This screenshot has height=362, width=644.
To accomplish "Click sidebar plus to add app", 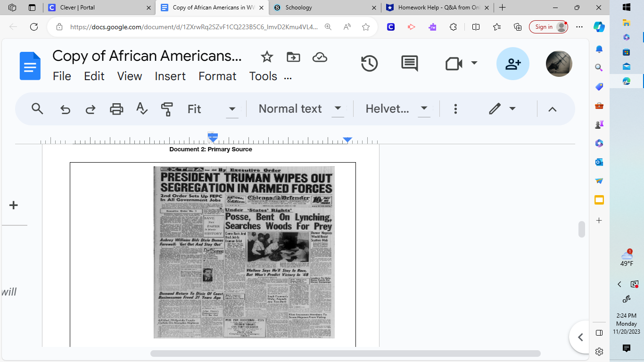I will (599, 220).
